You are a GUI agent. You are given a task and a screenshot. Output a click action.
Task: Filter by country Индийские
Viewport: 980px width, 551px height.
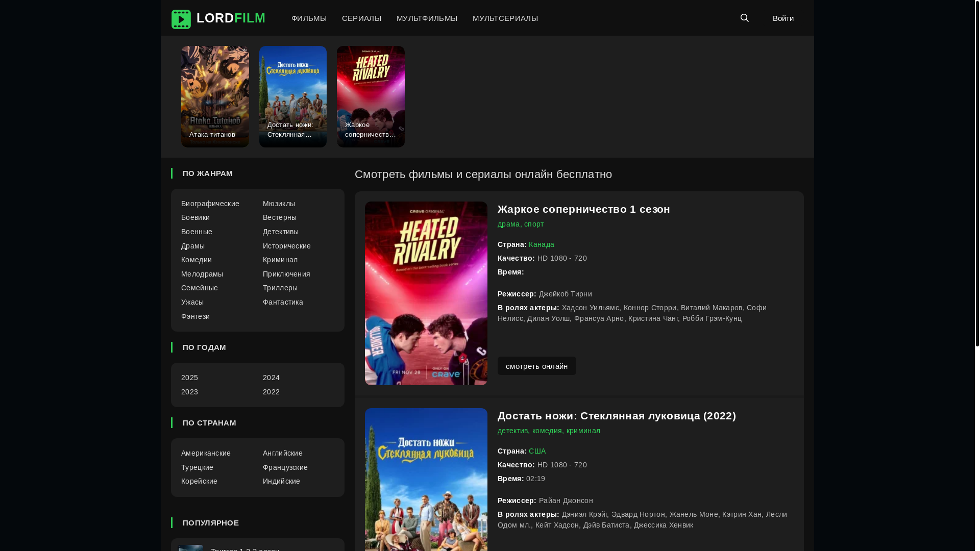tap(281, 481)
